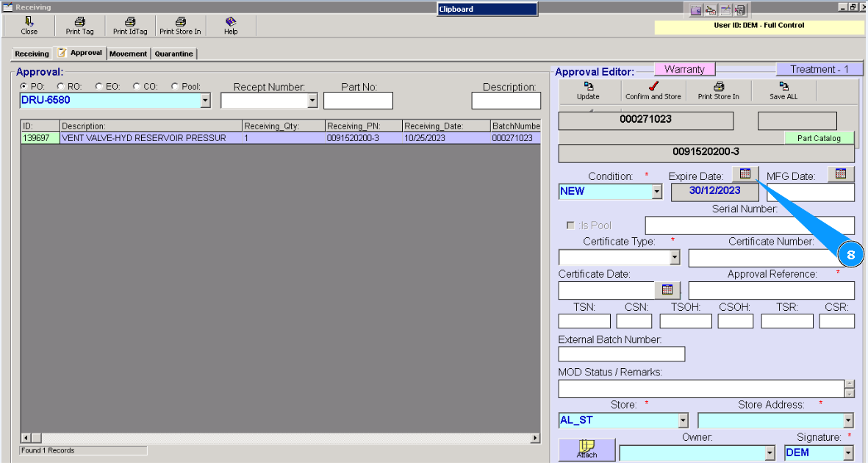This screenshot has height=465, width=868.
Task: Select the EO radio button
Action: 99,87
